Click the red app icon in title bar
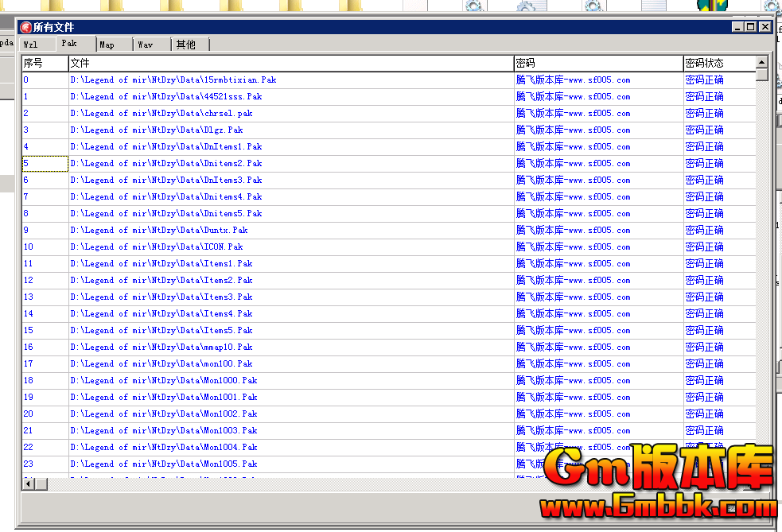The image size is (782, 532). point(25,27)
